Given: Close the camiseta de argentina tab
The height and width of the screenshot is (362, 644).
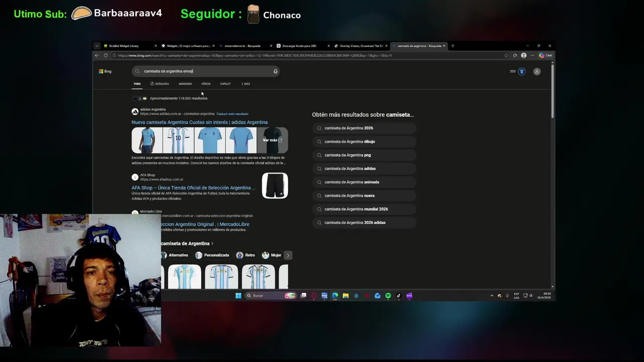Looking at the screenshot, I should [x=444, y=46].
